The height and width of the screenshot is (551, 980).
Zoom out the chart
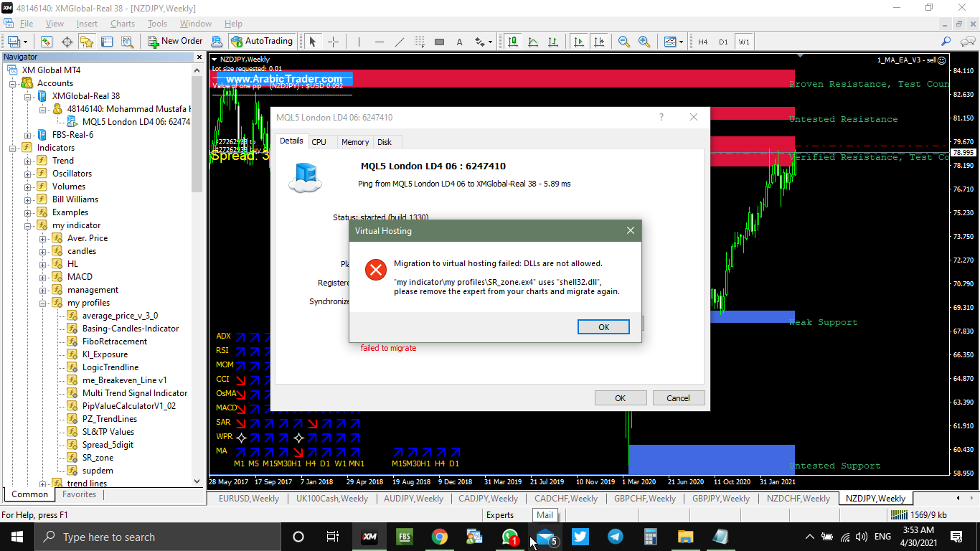tap(624, 42)
